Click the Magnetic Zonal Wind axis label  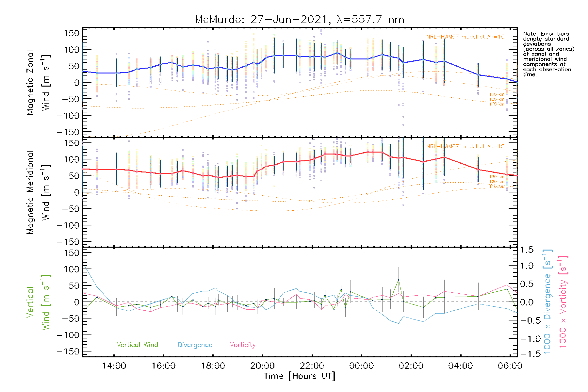38,82
